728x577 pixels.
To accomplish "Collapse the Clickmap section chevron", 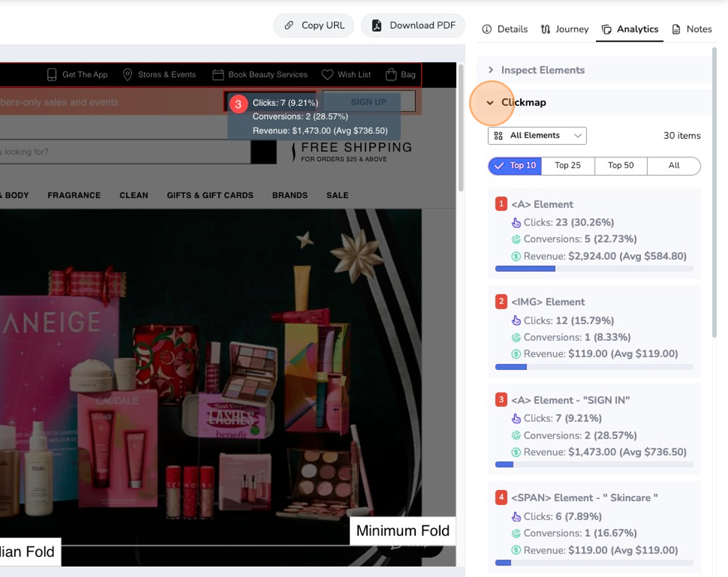I will pyautogui.click(x=490, y=103).
